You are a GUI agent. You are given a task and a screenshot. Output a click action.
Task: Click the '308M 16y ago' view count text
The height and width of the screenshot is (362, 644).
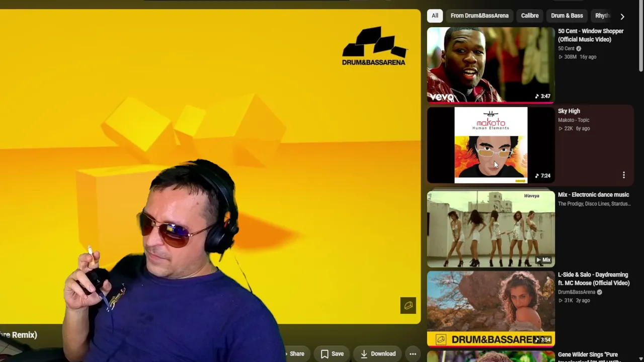[578, 57]
